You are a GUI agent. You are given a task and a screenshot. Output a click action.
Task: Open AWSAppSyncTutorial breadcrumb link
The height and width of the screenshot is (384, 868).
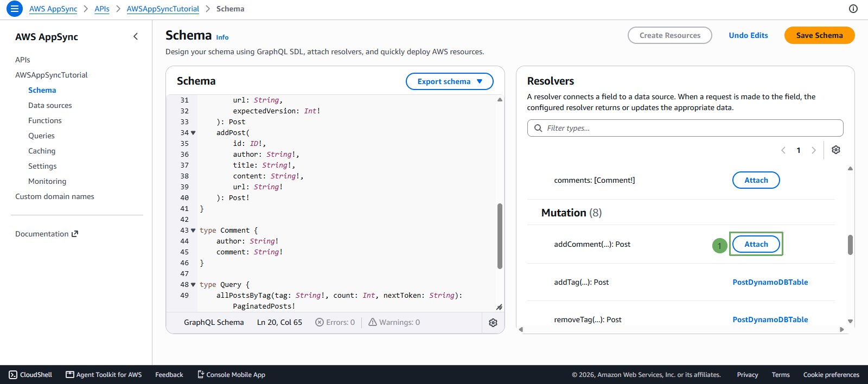coord(163,9)
